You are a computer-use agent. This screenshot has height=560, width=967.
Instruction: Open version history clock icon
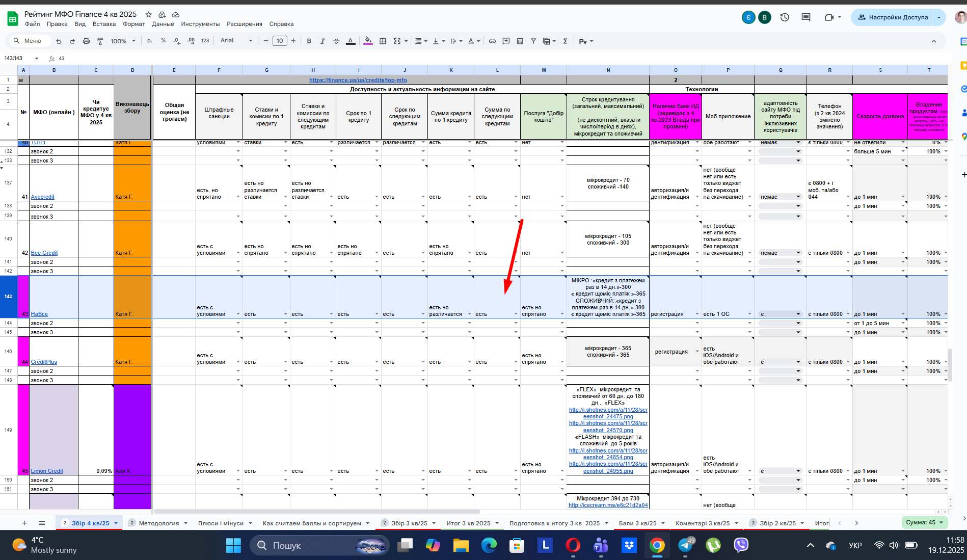(785, 17)
